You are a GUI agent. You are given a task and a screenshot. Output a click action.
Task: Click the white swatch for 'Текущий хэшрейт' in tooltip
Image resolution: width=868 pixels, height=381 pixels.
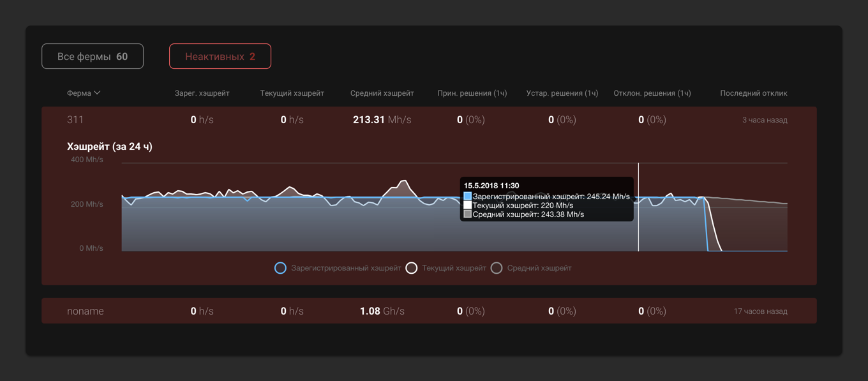coord(468,205)
